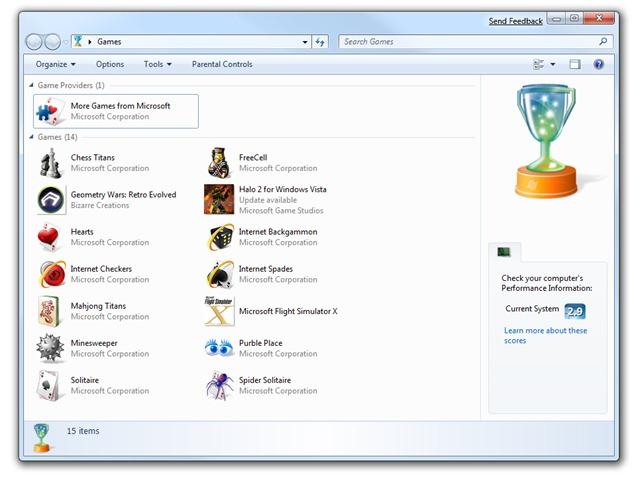
Task: Open the Organize dropdown menu
Action: click(x=55, y=64)
